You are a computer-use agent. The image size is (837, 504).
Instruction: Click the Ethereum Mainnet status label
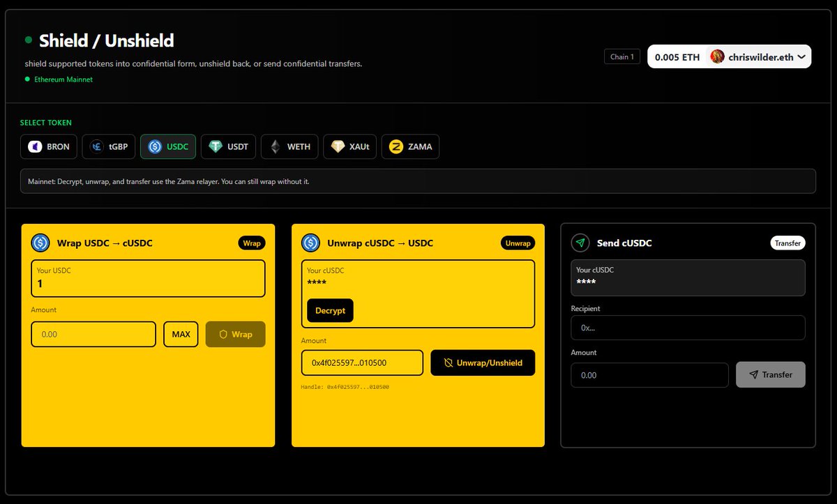point(63,79)
